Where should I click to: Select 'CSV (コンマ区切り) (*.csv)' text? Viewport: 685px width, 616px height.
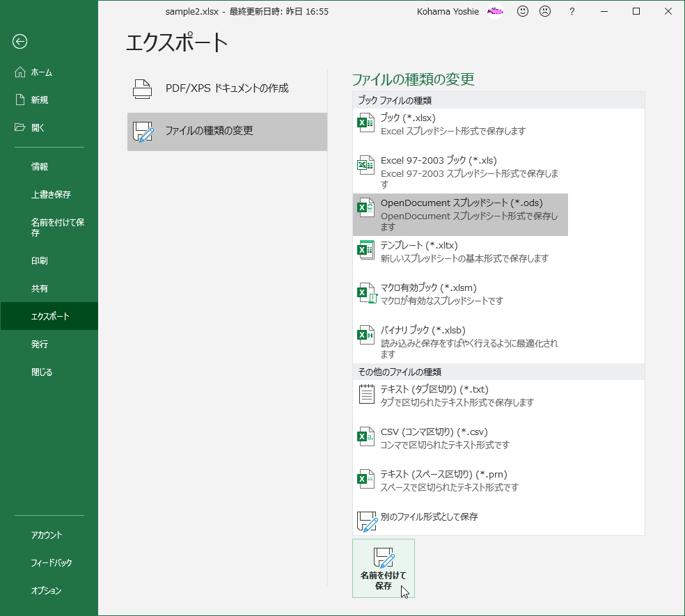click(434, 432)
